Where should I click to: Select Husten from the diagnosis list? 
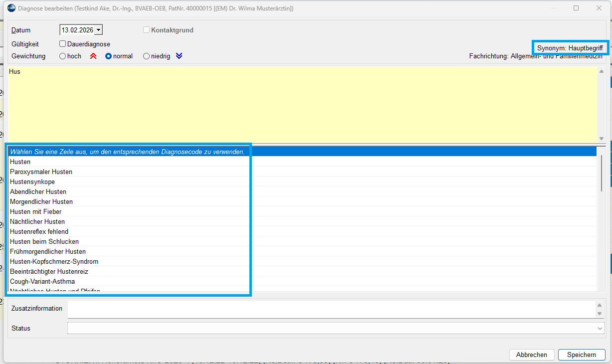pos(20,162)
